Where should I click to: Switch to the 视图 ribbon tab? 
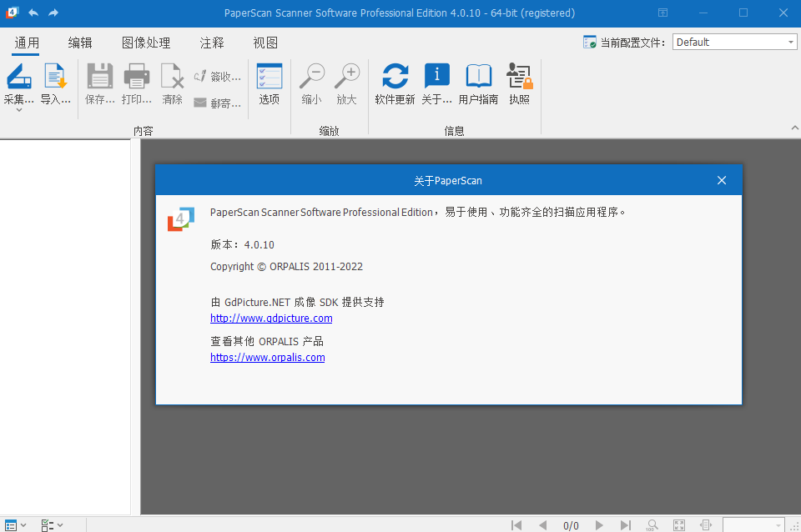point(265,43)
